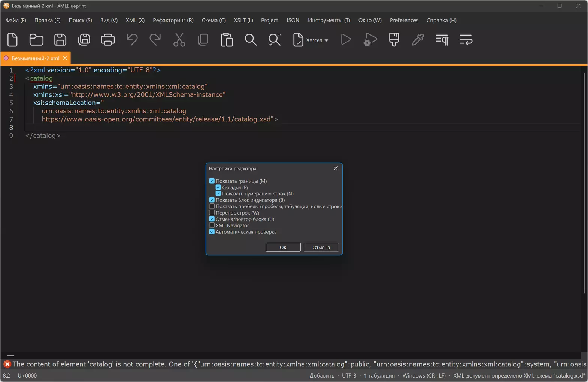Click the New file icon in toolbar
The image size is (588, 382).
pos(12,40)
